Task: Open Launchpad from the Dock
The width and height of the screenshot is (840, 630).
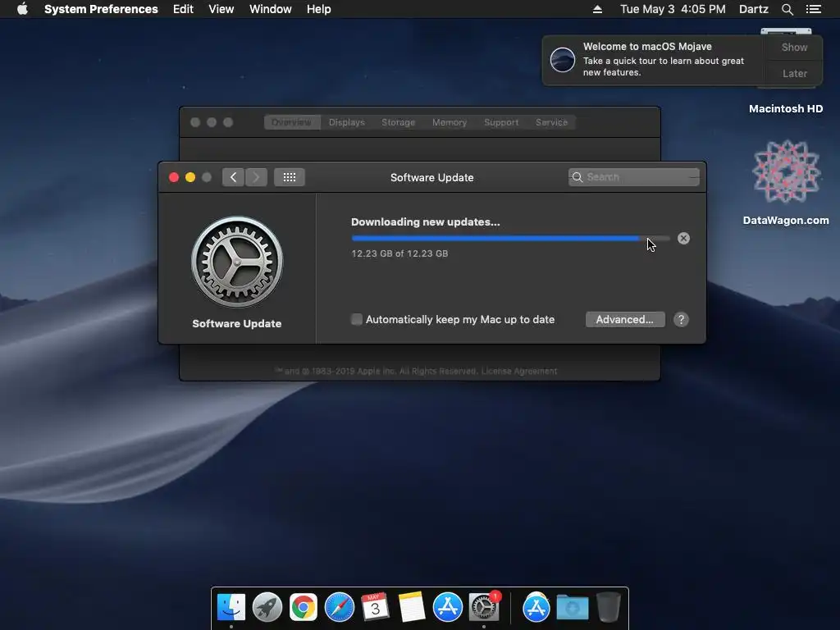Action: click(x=267, y=608)
